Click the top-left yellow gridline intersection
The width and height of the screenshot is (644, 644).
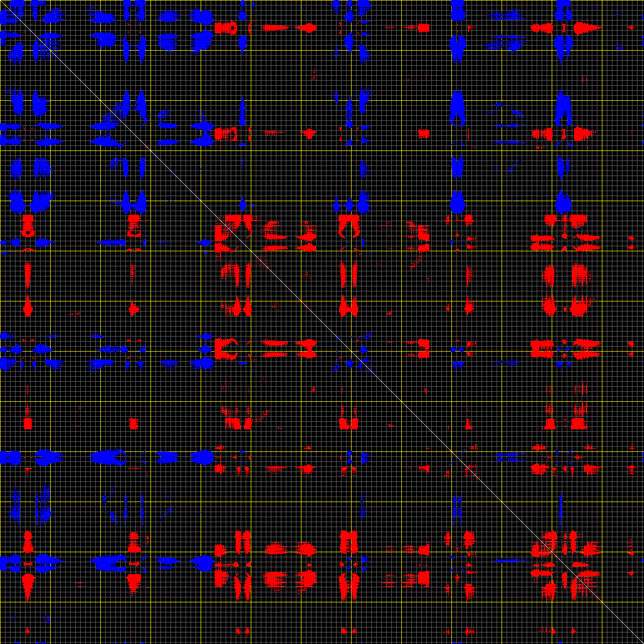pyautogui.click(x=50, y=50)
